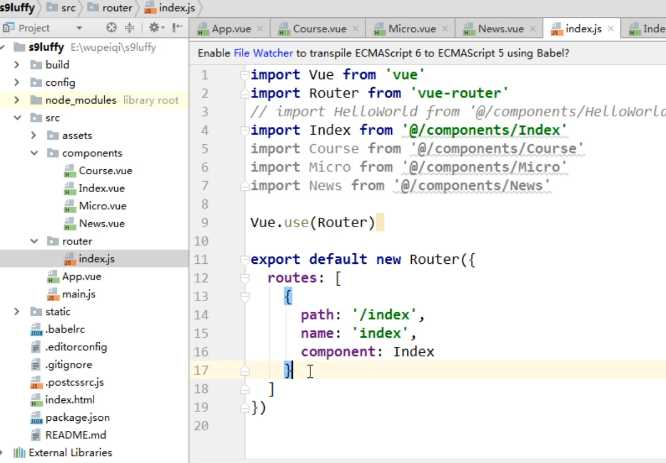Viewport: 666px width, 463px height.
Task: Collapse the components folder arrow
Action: coord(34,153)
